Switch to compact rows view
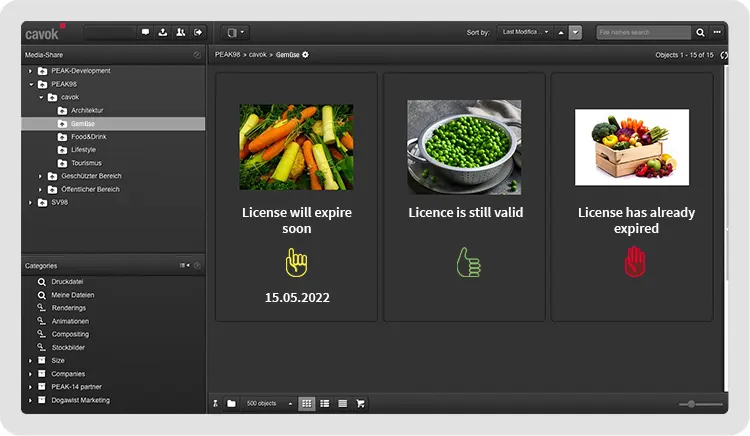Image resolution: width=750 pixels, height=436 pixels. pyautogui.click(x=342, y=403)
